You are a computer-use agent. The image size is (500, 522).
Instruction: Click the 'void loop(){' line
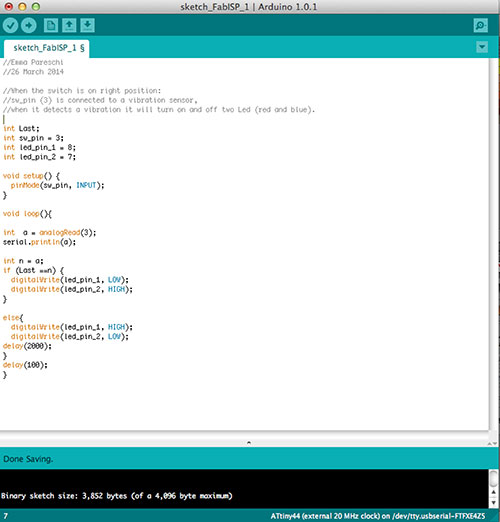pos(27,214)
